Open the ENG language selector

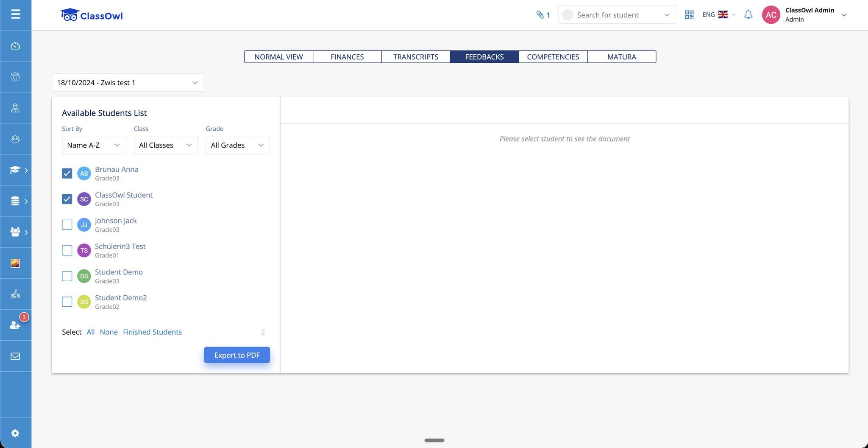click(x=719, y=15)
